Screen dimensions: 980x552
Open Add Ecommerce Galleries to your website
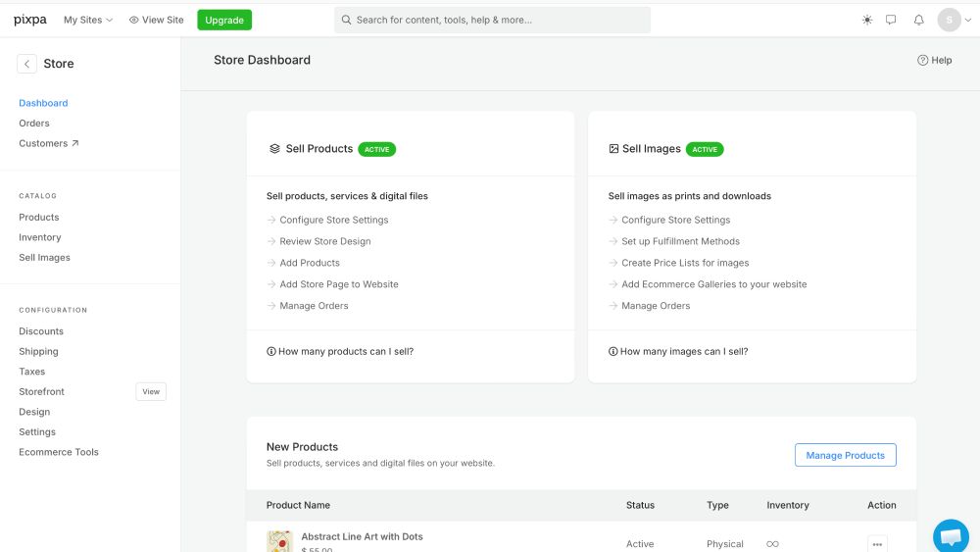[x=713, y=284]
